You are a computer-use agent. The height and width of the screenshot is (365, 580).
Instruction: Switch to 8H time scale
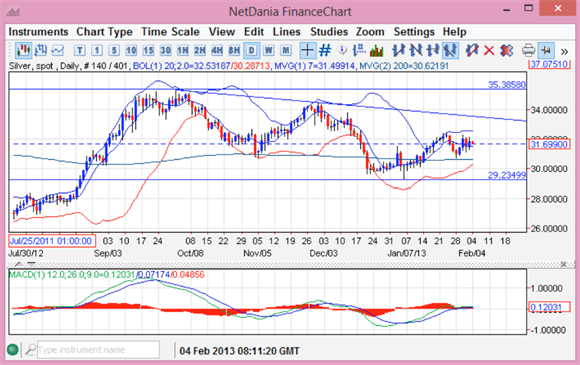click(x=234, y=50)
